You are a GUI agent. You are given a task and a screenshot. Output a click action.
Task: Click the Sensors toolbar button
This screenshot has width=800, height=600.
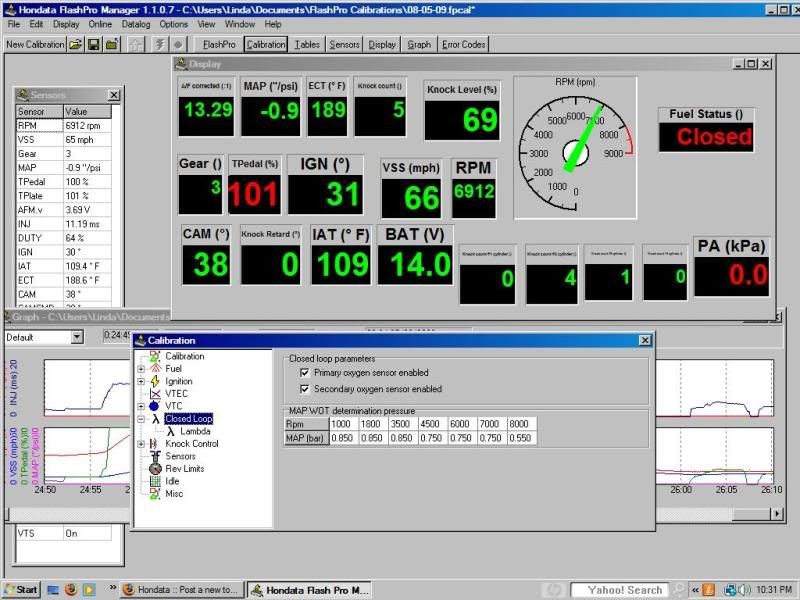point(344,44)
